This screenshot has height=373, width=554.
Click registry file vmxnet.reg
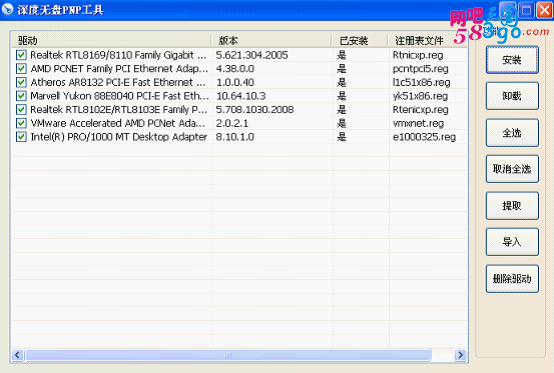tap(418, 123)
